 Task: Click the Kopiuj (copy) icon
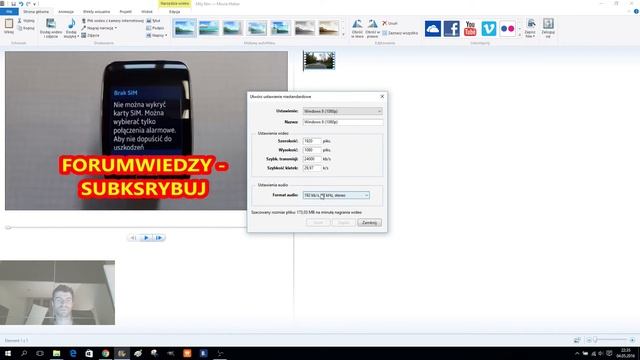tap(19, 28)
